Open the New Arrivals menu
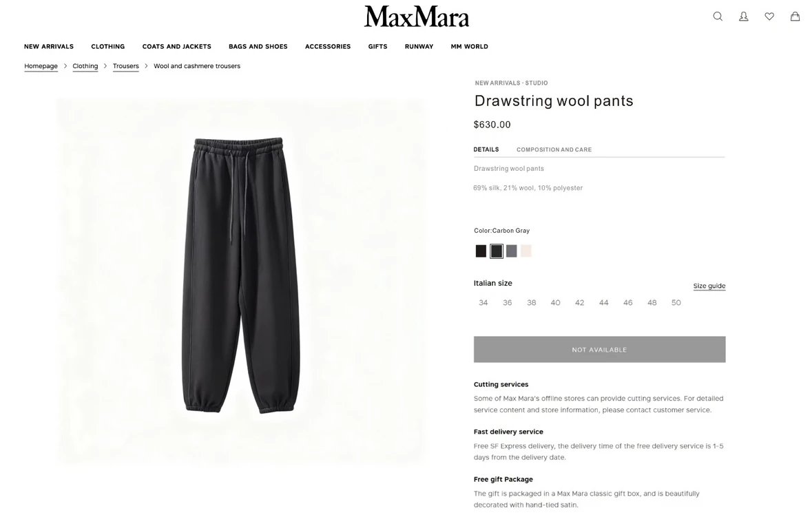 pyautogui.click(x=49, y=47)
